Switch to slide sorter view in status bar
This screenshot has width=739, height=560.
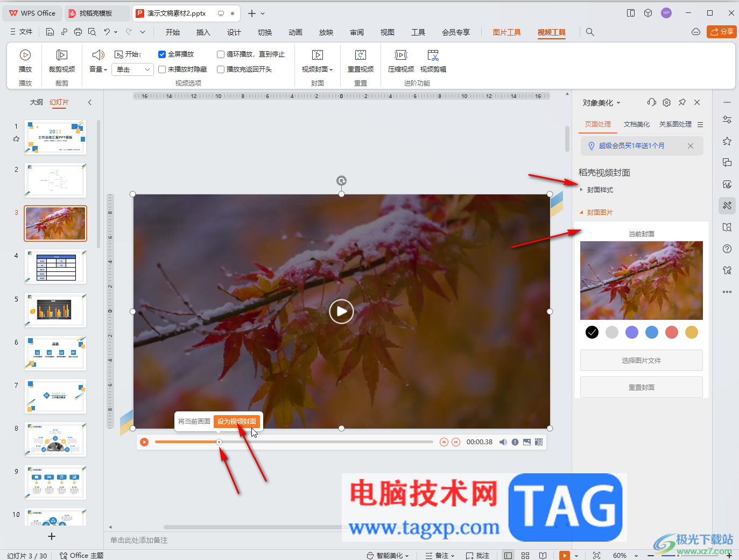point(525,555)
